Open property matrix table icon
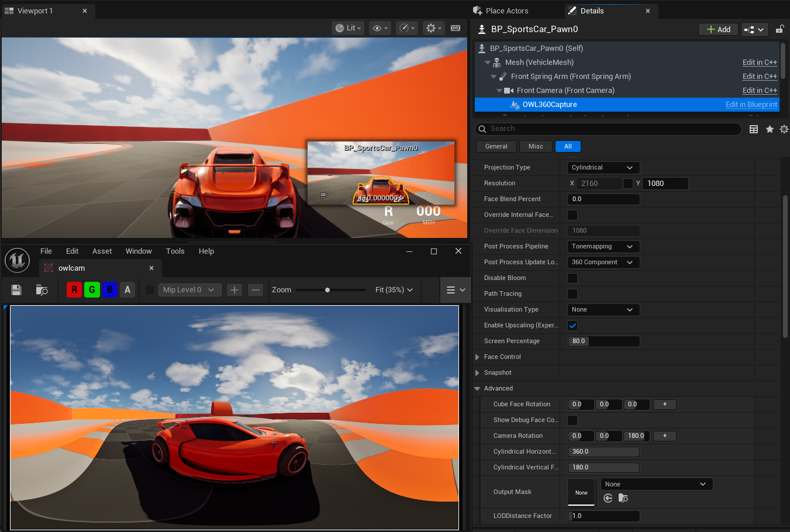 coord(754,129)
